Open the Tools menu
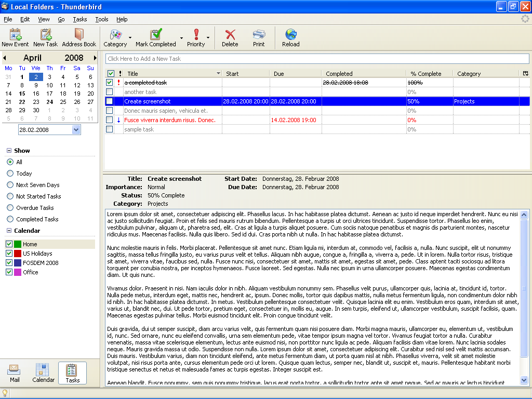 (x=101, y=19)
